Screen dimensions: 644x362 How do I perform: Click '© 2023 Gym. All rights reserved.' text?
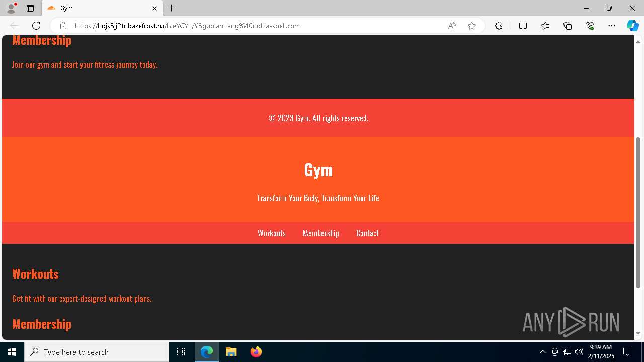tap(318, 118)
